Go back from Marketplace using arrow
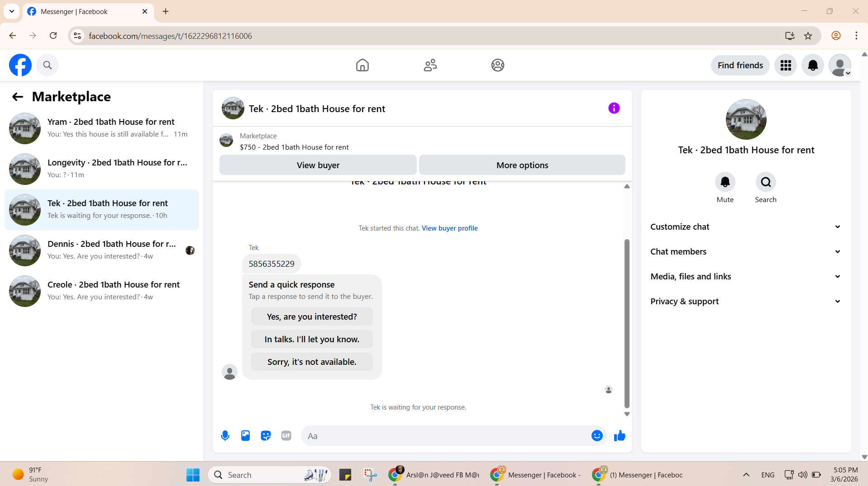868x486 pixels. click(17, 97)
